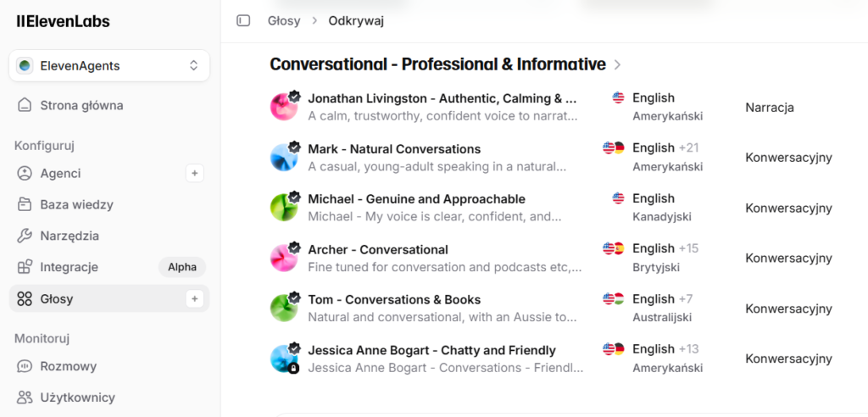Image resolution: width=868 pixels, height=417 pixels.
Task: Click Konwersacyjny label in Mark's row
Action: 789,158
